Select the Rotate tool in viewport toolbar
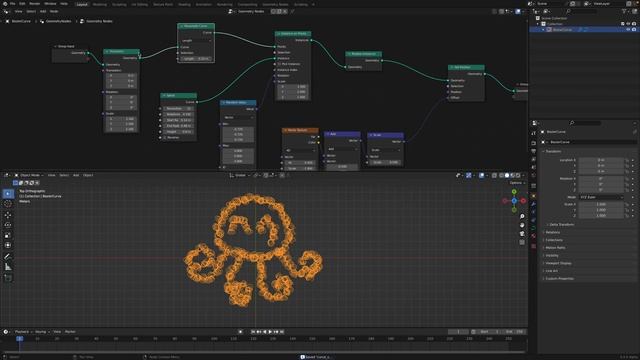640x360 pixels. point(8,225)
